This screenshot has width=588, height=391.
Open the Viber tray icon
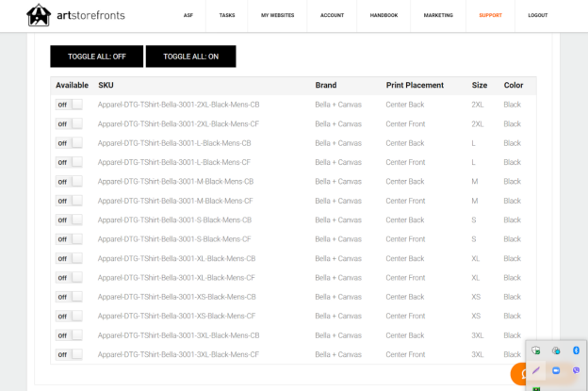pos(576,370)
